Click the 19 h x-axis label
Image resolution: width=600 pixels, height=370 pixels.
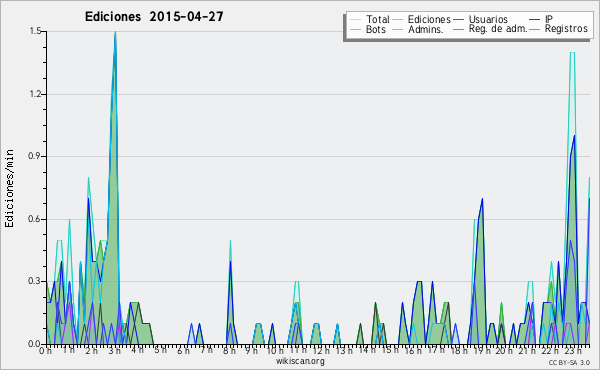pos(481,350)
